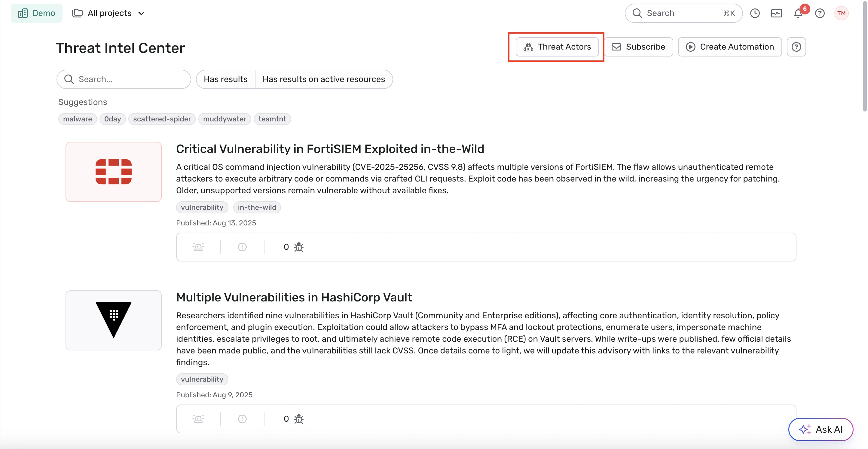Open the Threat Actors page
The width and height of the screenshot is (868, 449).
click(x=557, y=47)
